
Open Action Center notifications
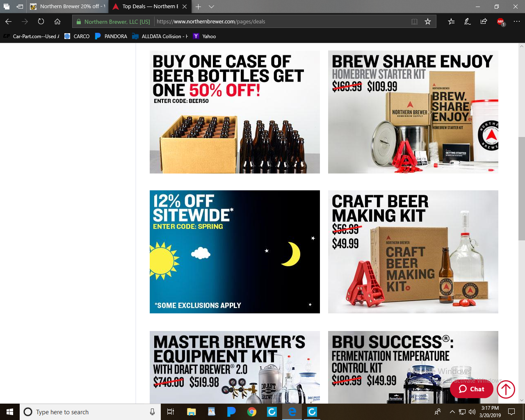pos(511,412)
